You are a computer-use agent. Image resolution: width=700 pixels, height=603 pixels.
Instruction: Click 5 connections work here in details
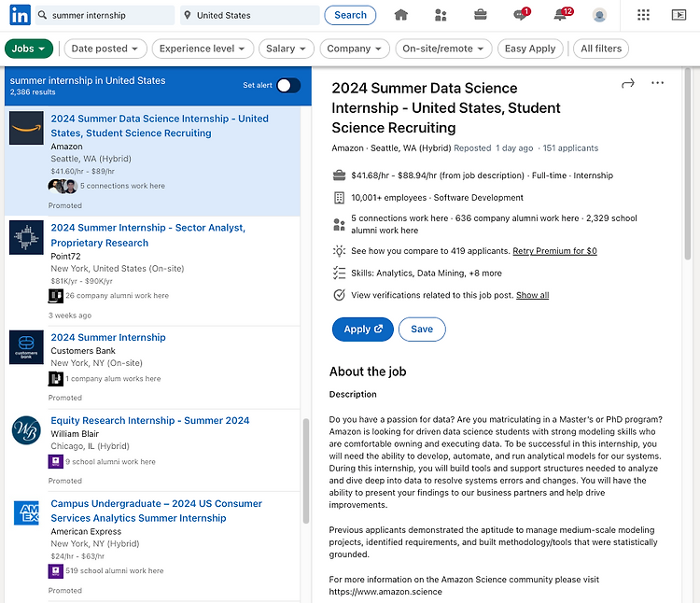[x=399, y=218]
